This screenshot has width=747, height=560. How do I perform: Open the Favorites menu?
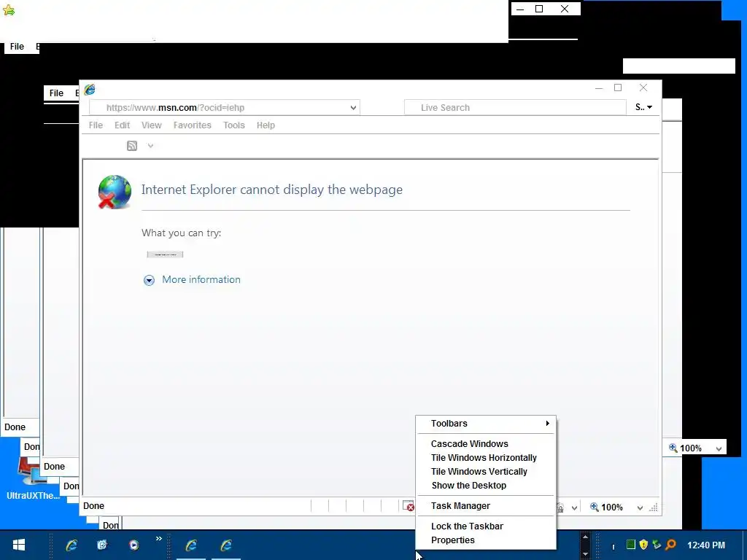tap(192, 125)
